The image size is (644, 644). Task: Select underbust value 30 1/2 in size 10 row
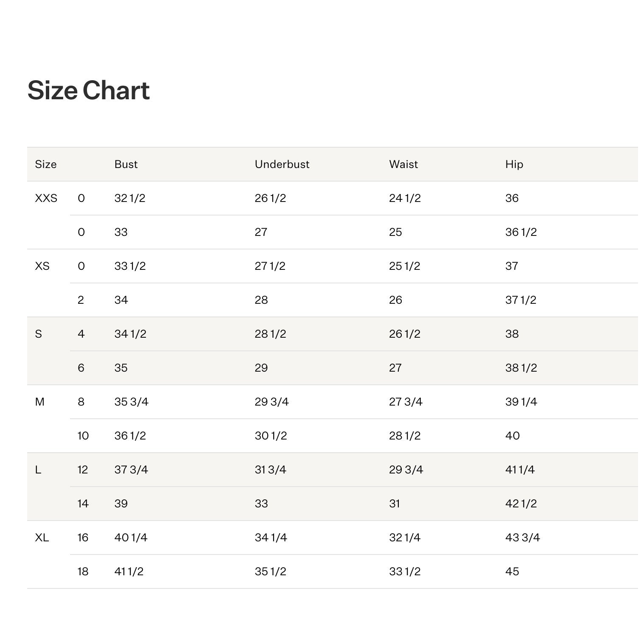coord(271,436)
